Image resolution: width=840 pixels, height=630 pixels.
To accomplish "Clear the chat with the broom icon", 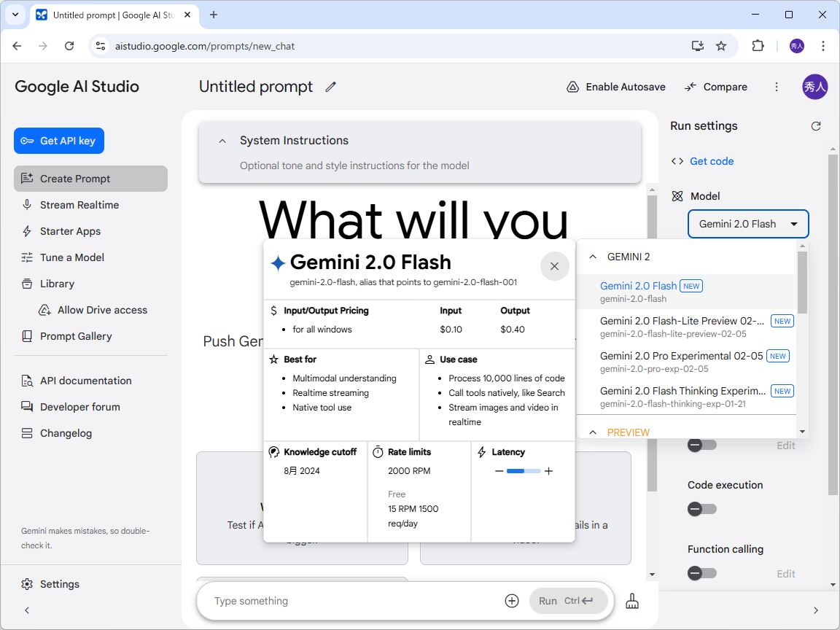I will (x=631, y=601).
